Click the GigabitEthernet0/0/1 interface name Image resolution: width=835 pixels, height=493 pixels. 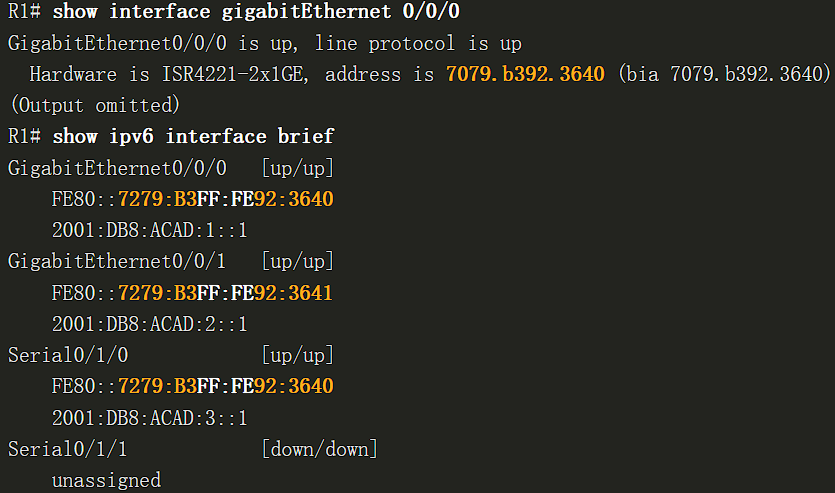click(x=117, y=261)
